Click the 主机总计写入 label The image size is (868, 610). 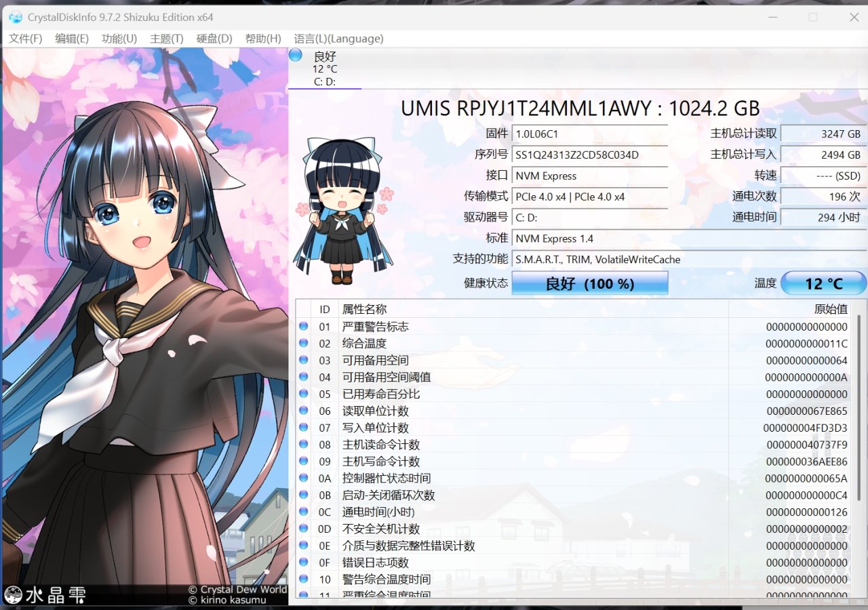coord(744,155)
